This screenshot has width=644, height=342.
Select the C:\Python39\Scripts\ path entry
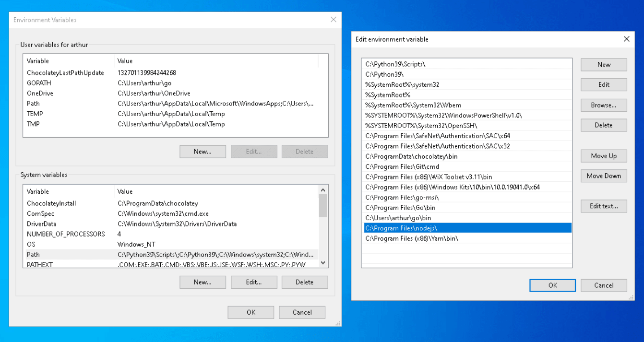point(395,64)
